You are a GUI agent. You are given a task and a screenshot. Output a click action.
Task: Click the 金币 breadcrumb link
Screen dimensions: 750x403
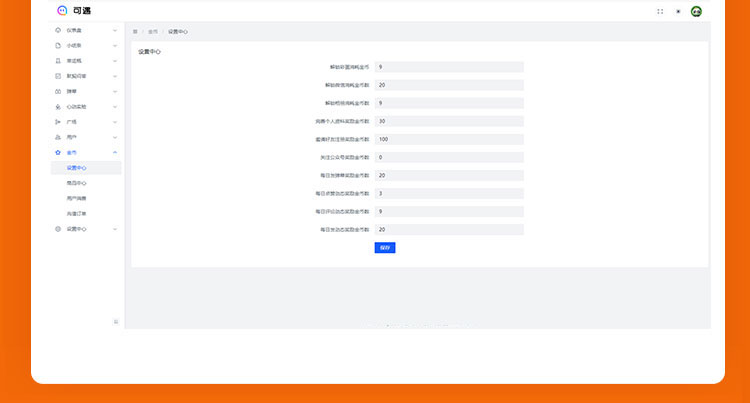153,32
